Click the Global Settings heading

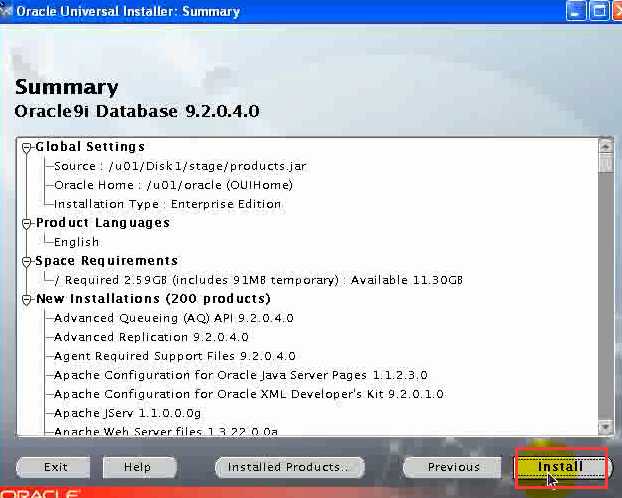[x=90, y=147]
